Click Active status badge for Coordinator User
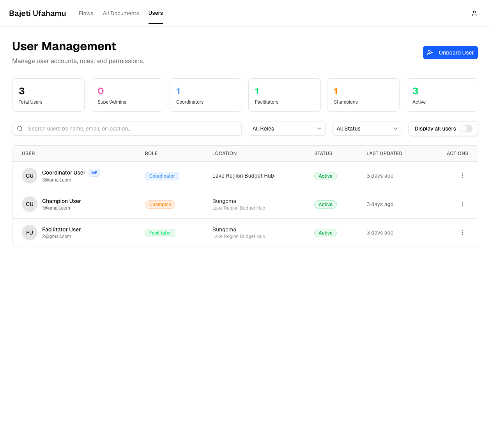 point(325,176)
